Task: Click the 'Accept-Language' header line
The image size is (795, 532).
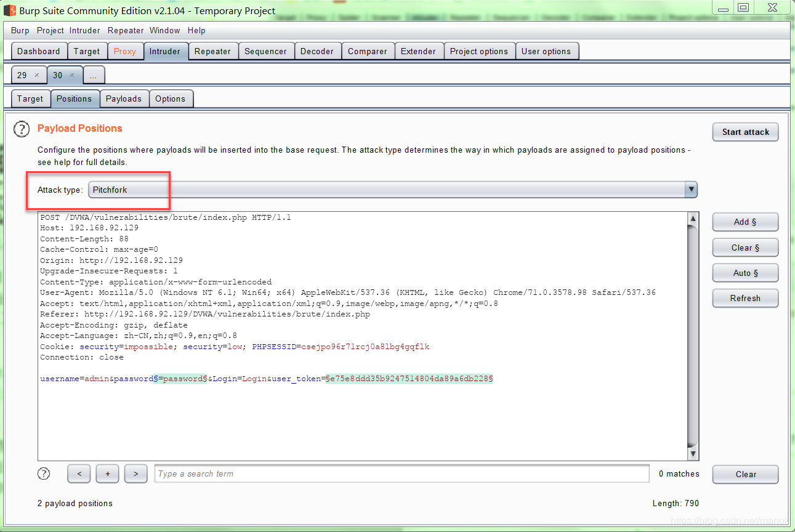Action: (139, 336)
